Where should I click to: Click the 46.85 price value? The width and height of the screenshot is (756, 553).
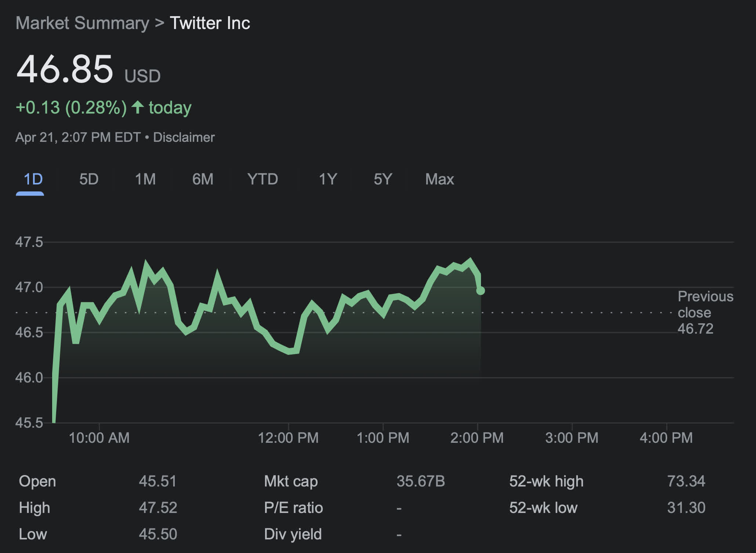coord(65,69)
